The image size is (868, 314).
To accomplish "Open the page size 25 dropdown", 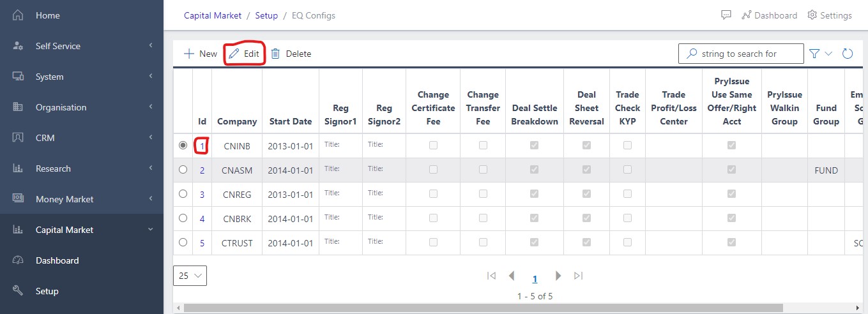I will (190, 276).
